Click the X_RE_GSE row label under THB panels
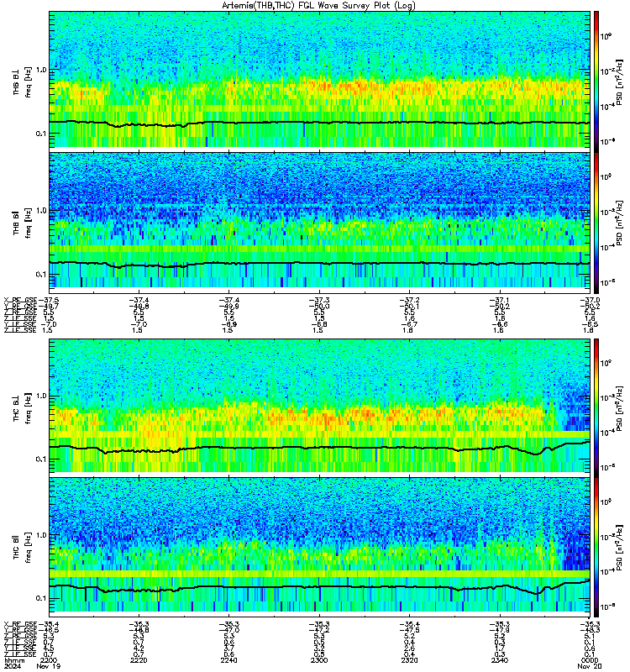This screenshot has height=672, width=630. coord(20,300)
